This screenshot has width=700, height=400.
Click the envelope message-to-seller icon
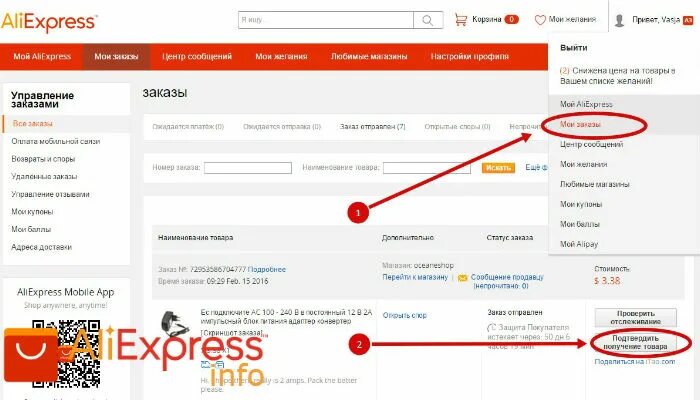[462, 278]
